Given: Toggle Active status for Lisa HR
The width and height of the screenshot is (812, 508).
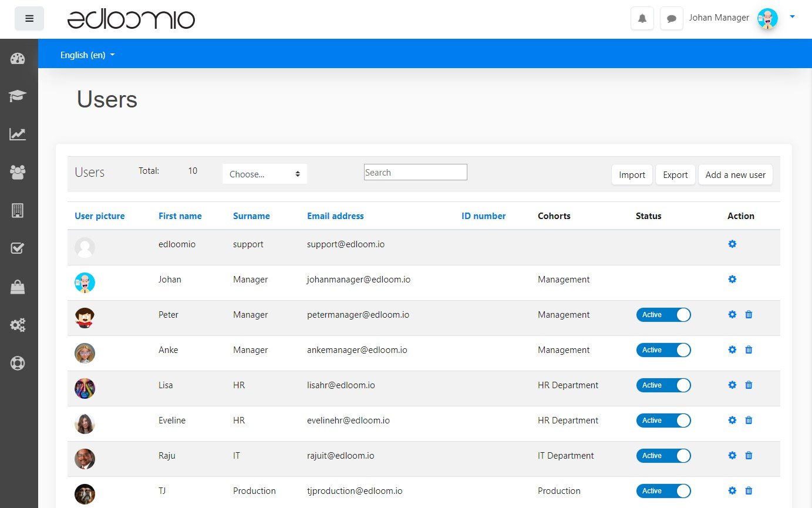Looking at the screenshot, I should (x=663, y=385).
